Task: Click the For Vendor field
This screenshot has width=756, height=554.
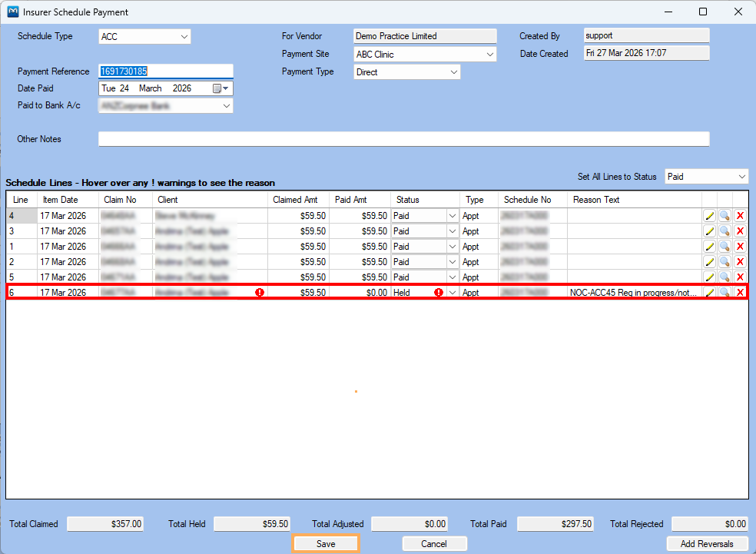Action: click(425, 36)
